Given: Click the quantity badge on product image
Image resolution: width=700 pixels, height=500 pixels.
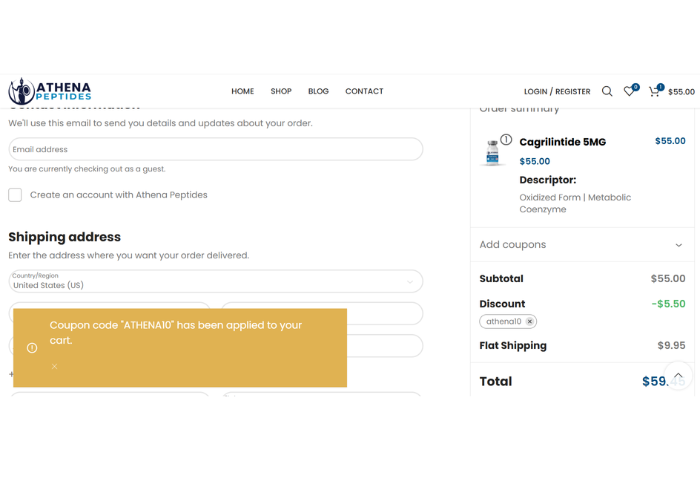Looking at the screenshot, I should [506, 140].
